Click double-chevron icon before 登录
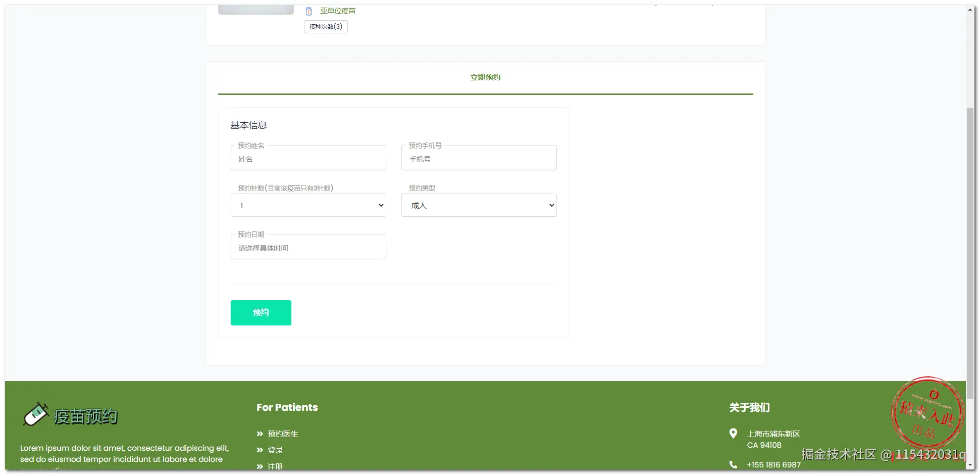Screen dimensions: 980x475 click(x=260, y=450)
